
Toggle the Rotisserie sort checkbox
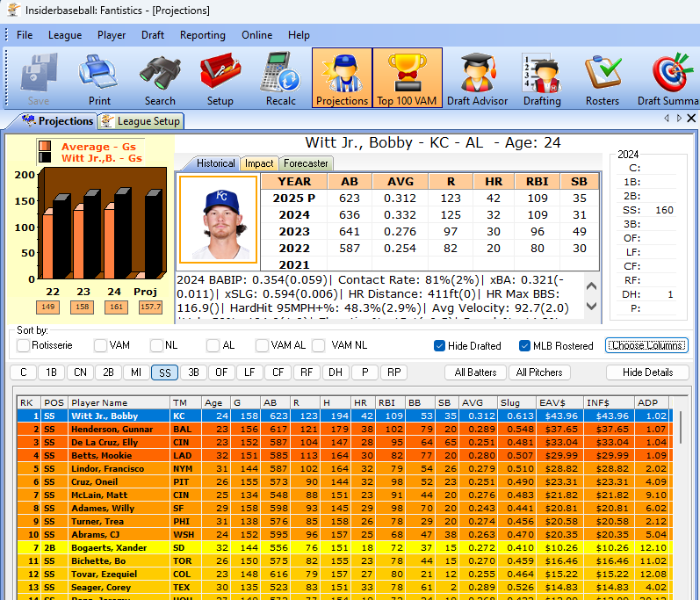coord(23,345)
